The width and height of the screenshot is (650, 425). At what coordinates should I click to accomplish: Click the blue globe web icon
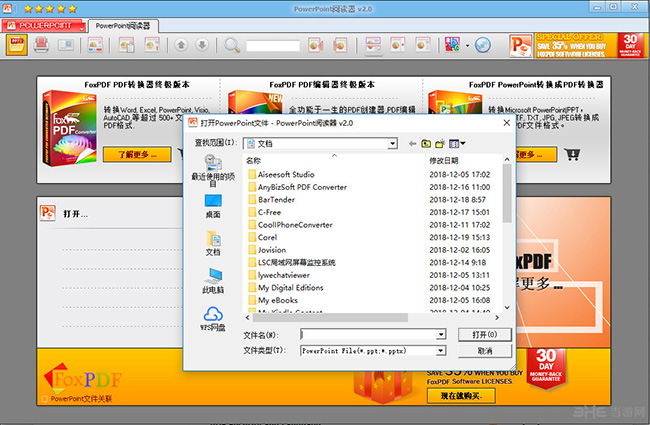[483, 45]
